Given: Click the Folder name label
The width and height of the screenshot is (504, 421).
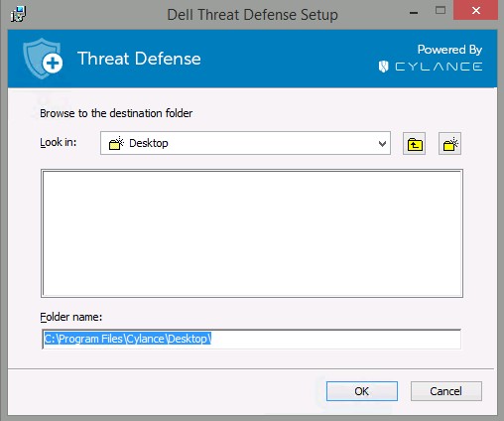Looking at the screenshot, I should click(71, 317).
